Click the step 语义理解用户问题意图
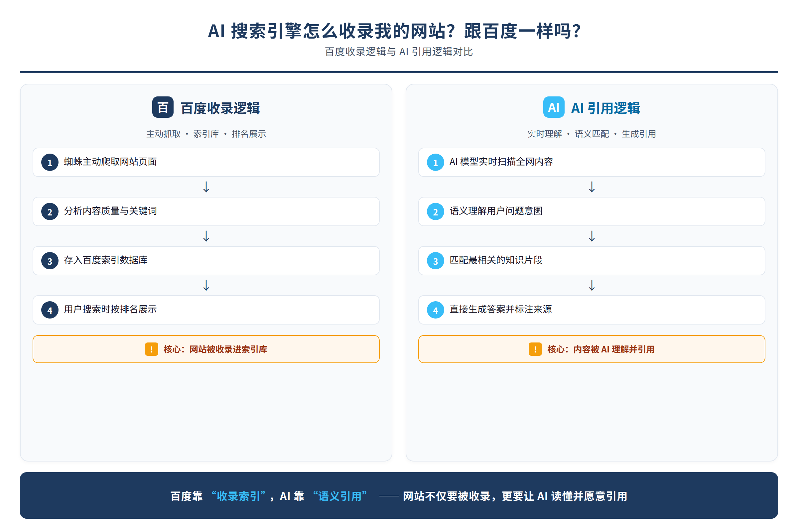 [592, 211]
